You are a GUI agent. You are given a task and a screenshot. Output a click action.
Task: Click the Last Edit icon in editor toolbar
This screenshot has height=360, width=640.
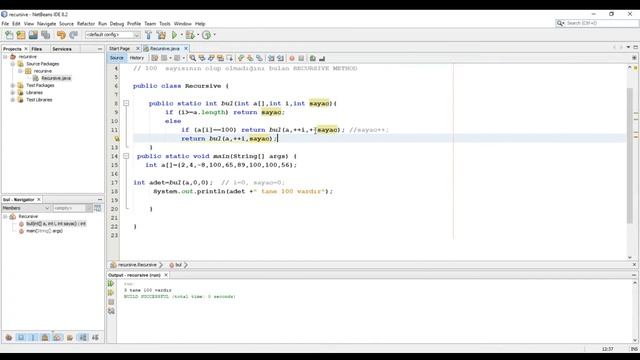[x=155, y=58]
